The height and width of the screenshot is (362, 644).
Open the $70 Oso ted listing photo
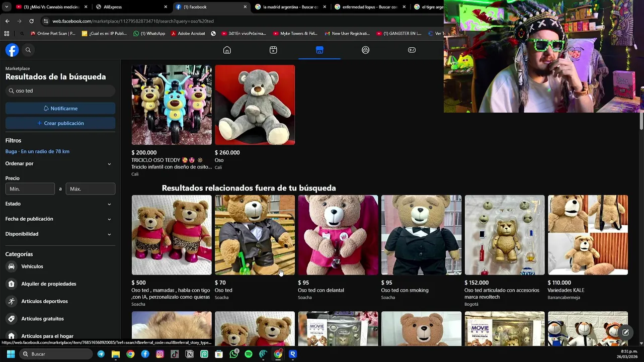[x=255, y=235]
